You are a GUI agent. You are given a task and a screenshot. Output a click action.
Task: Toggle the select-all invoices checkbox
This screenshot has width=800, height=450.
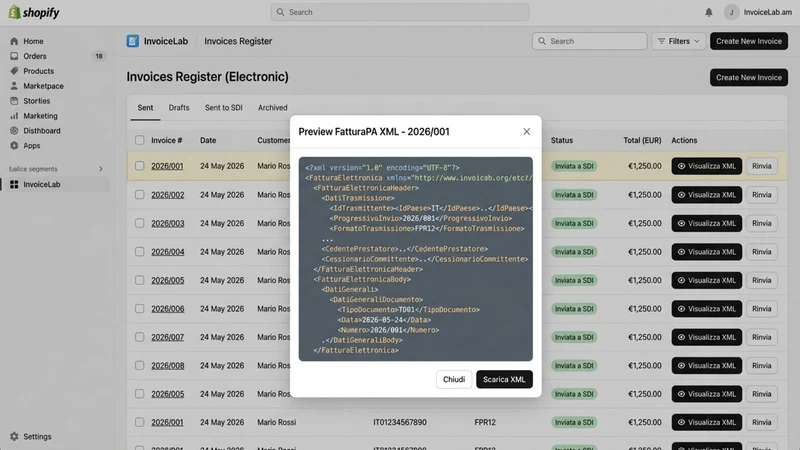pos(139,140)
